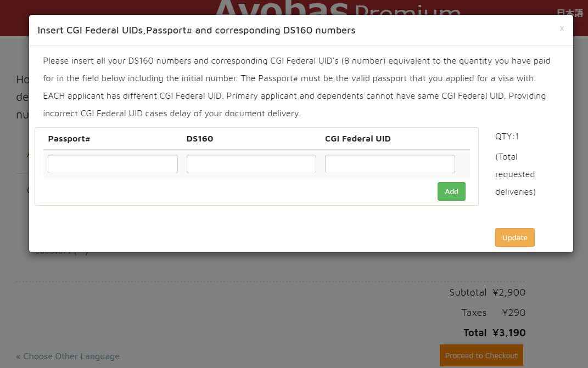588x368 pixels.
Task: Click the Taxes ¥290 line
Action: [493, 313]
